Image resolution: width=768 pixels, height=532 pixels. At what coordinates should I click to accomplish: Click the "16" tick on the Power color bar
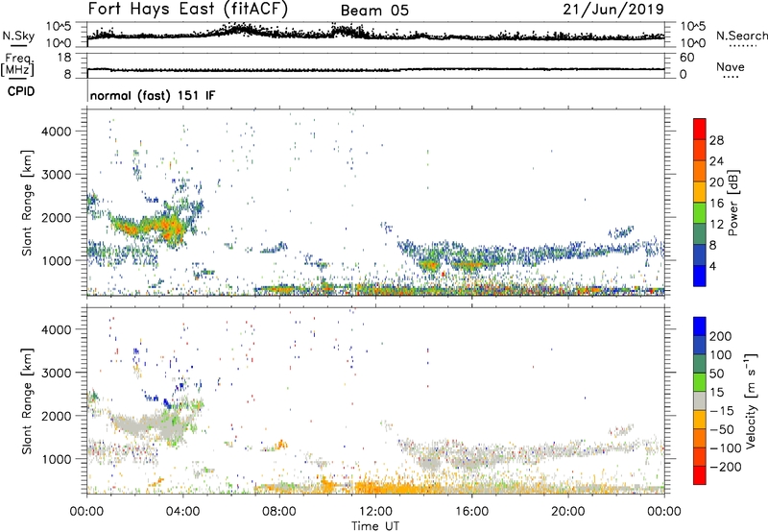[716, 203]
